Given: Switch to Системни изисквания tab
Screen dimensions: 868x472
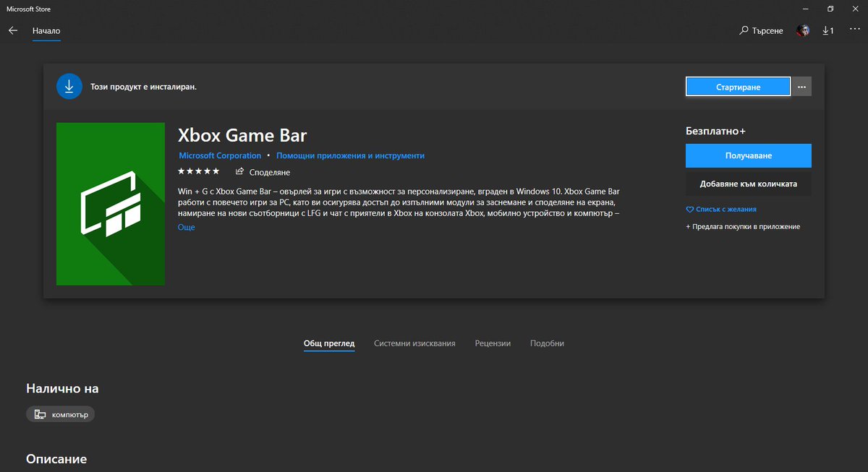Looking at the screenshot, I should 414,343.
